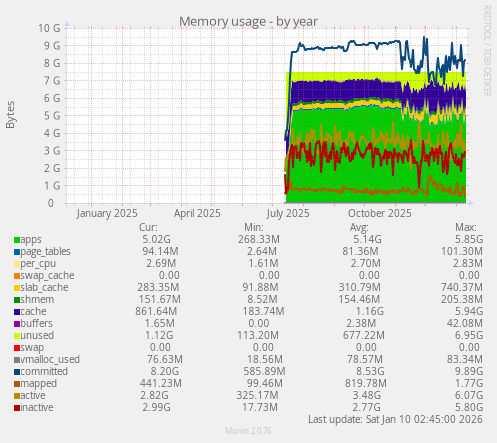The image size is (497, 443).
Task: Click the 'Avg:' column header
Action: 359,227
